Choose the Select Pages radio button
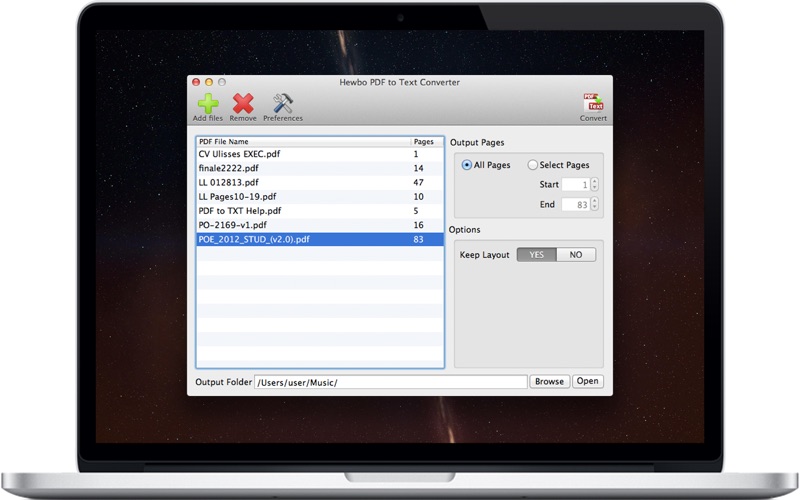The height and width of the screenshot is (500, 800). 533,165
